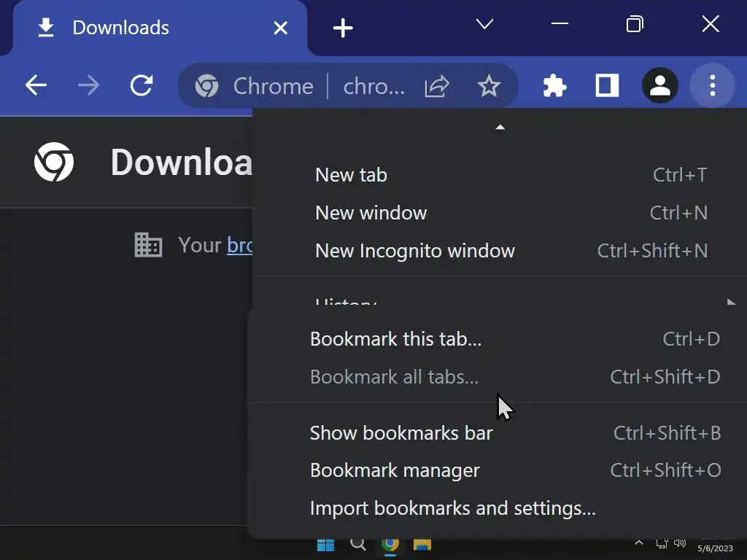Open a new tab with plus button

pyautogui.click(x=343, y=28)
